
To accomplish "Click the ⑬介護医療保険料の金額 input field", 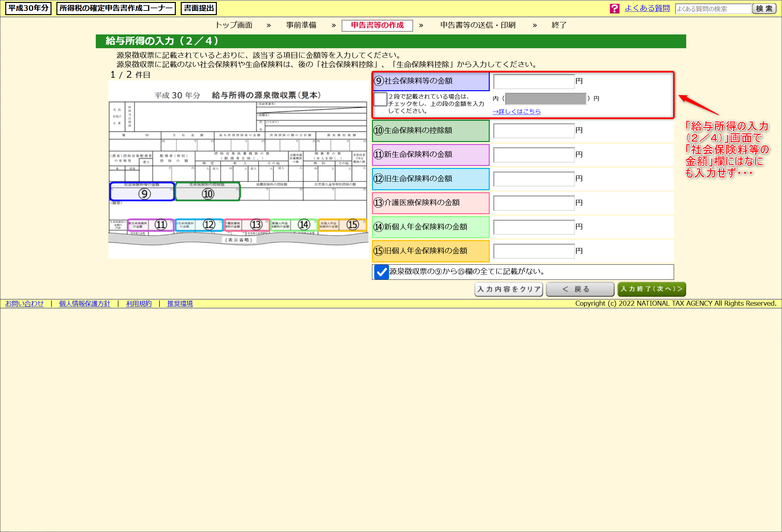I will (x=534, y=203).
